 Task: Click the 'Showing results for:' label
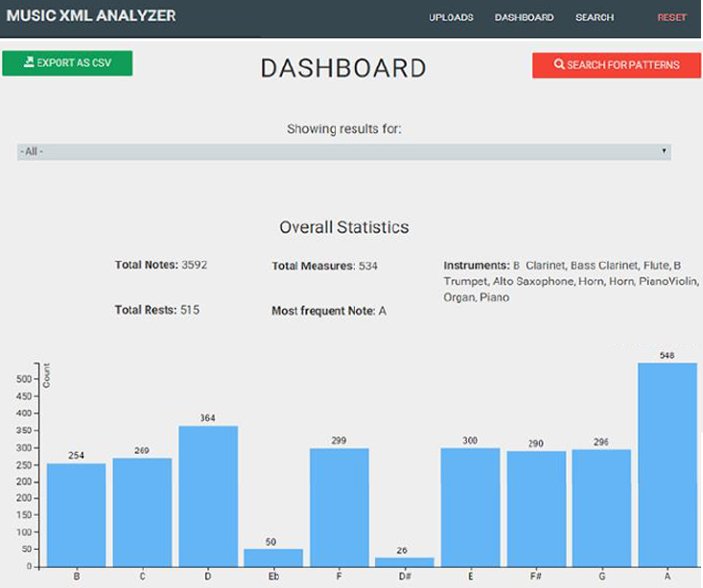pos(344,129)
